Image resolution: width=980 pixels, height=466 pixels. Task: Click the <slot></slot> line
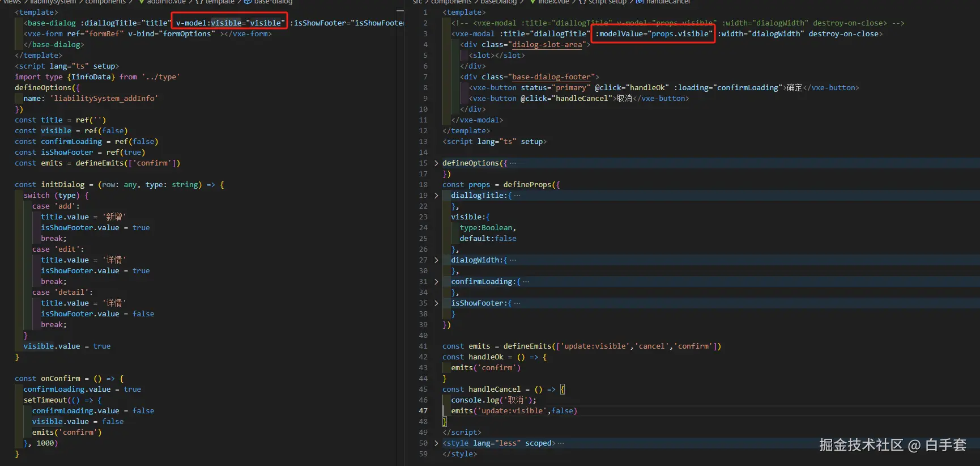[497, 56]
